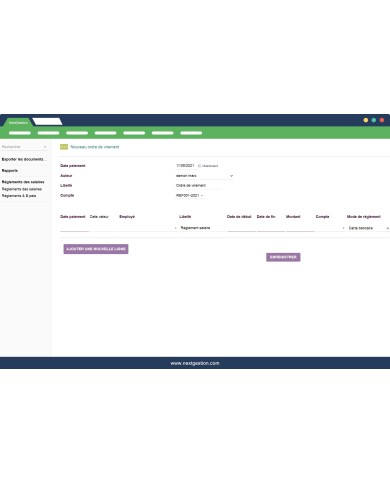Expand the Compte dropdown in the form header
This screenshot has width=390, height=484.
(189, 195)
